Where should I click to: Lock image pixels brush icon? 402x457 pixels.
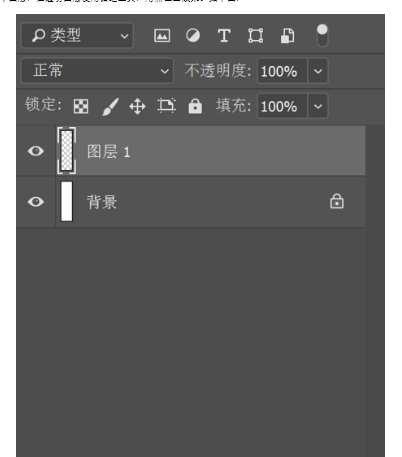[x=110, y=107]
